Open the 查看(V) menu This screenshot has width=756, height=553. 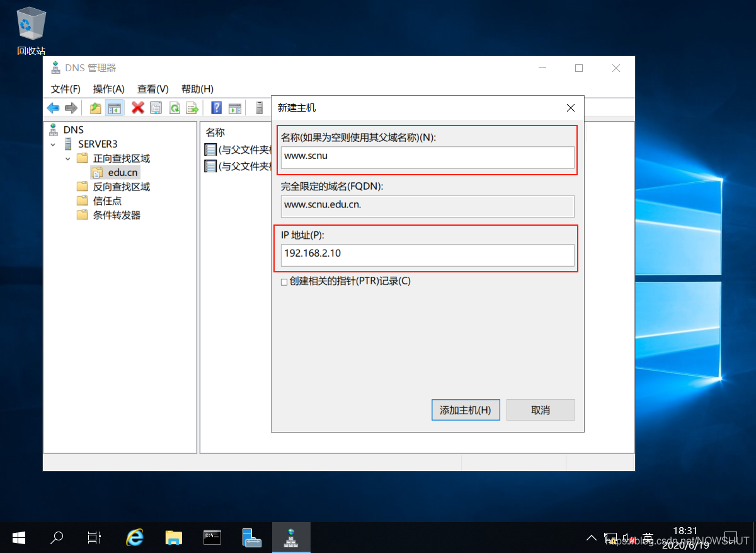[152, 89]
